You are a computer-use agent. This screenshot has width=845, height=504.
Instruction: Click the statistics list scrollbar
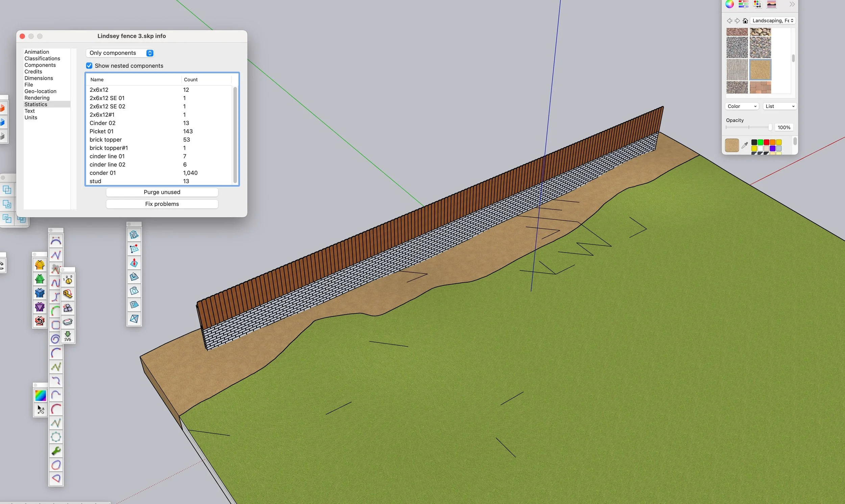[235, 135]
